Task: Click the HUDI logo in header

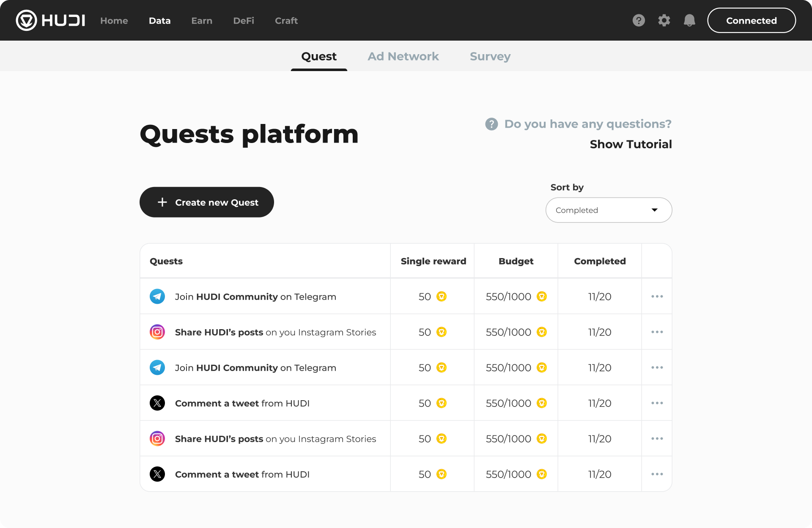Action: (50, 20)
